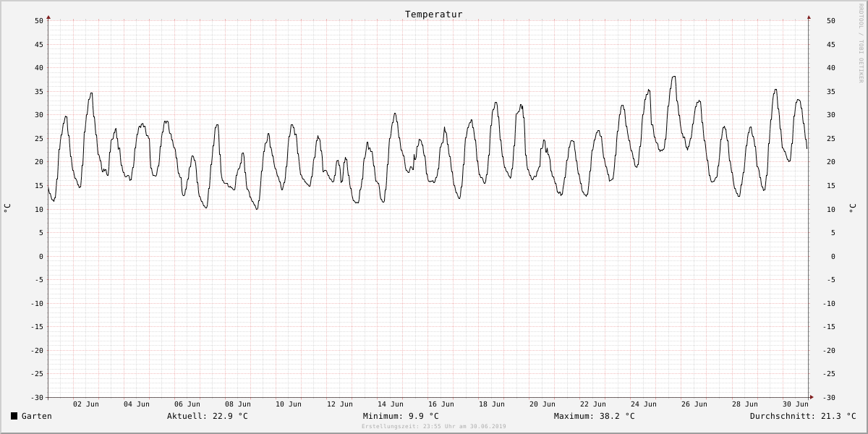
Task: Click the '28 Jun' date label
Action: (x=745, y=404)
